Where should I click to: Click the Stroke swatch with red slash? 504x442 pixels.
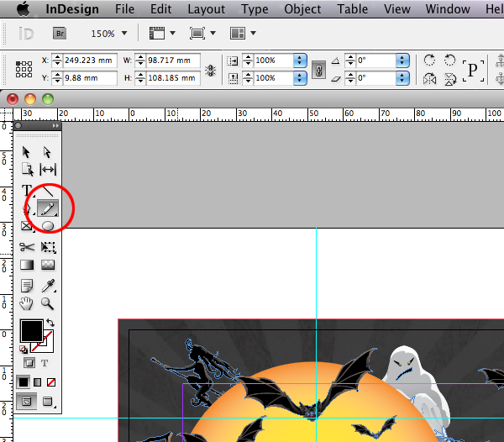click(48, 345)
